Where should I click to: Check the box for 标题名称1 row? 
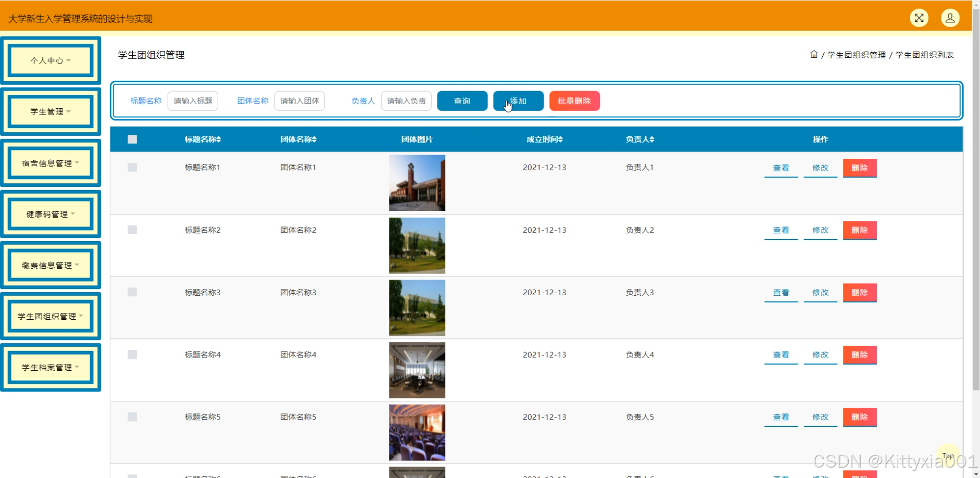[132, 168]
